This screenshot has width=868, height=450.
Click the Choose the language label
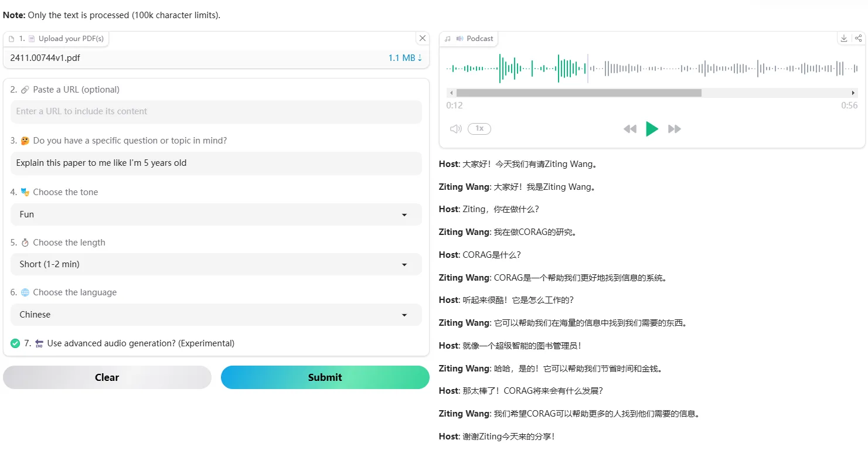tap(75, 292)
